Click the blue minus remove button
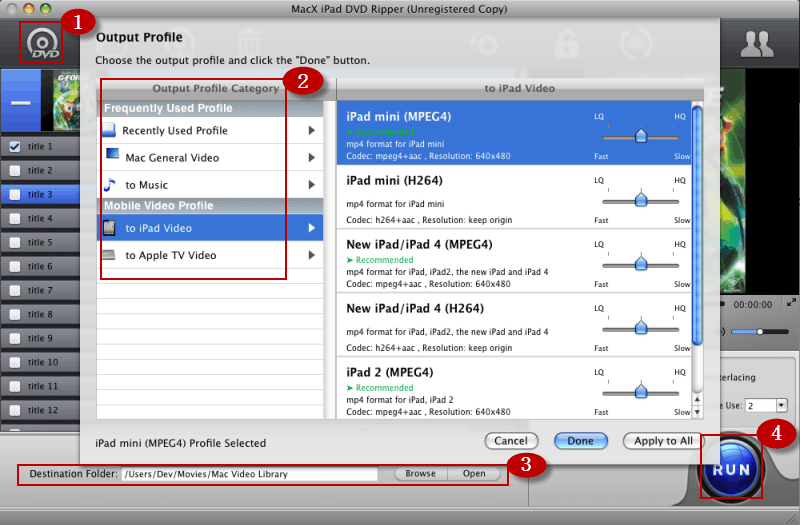 (20, 103)
